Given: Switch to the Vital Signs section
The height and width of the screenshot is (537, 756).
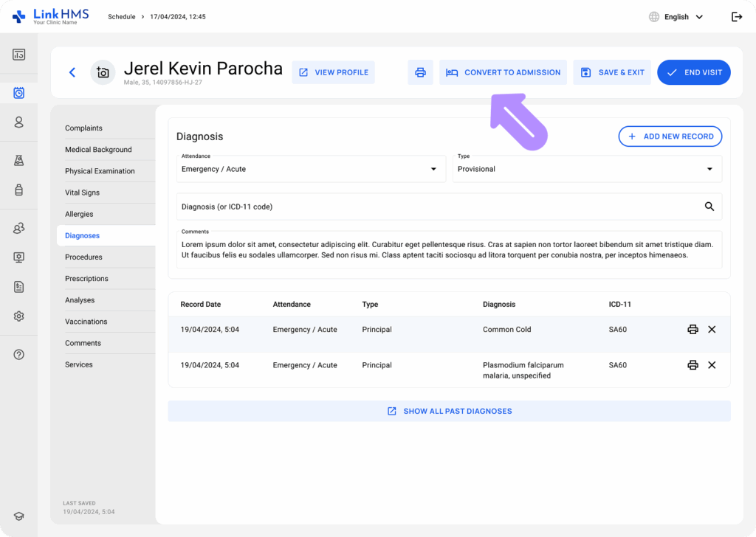Looking at the screenshot, I should click(82, 193).
